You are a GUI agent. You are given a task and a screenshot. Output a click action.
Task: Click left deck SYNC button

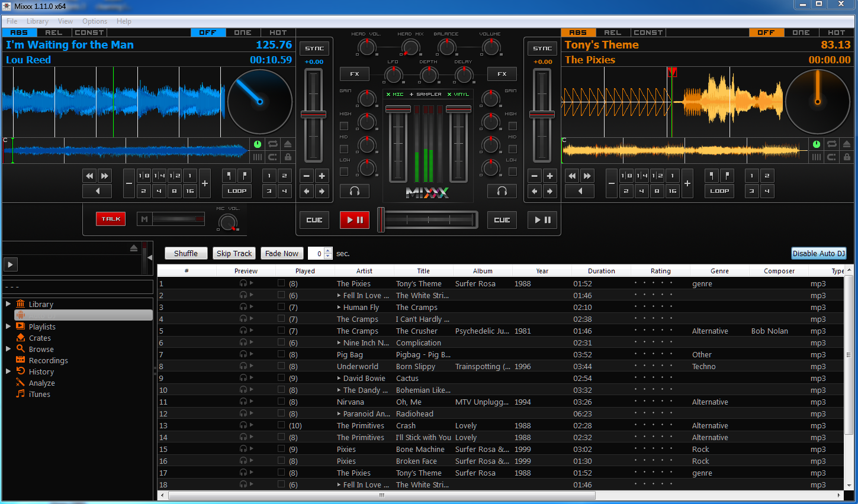point(314,49)
